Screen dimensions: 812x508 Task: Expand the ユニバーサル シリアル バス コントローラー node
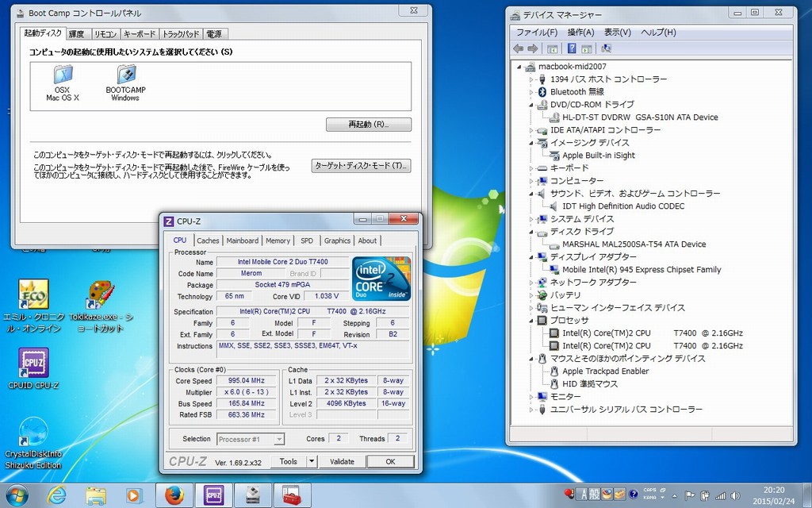(530, 410)
